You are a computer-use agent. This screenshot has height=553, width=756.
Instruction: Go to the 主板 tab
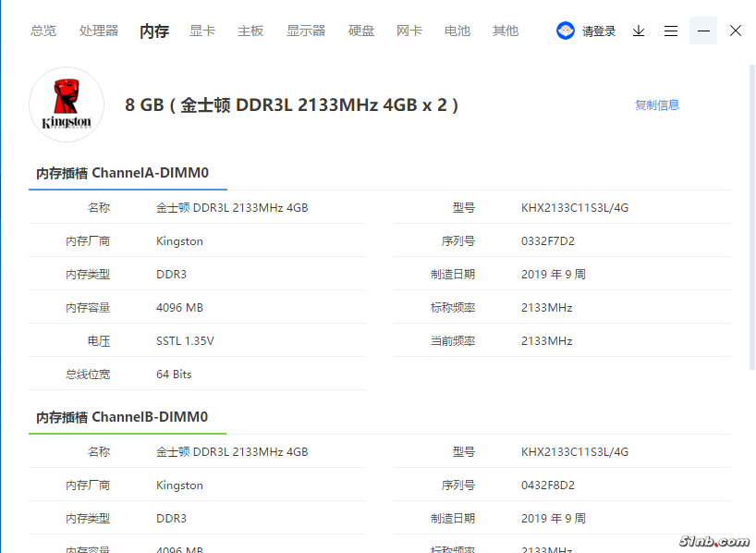coord(250,31)
